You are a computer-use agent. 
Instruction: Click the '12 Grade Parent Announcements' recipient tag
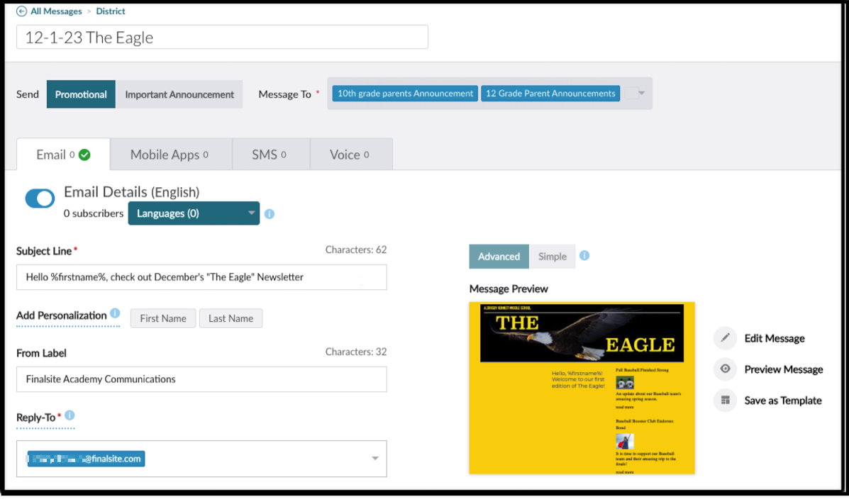click(x=550, y=93)
